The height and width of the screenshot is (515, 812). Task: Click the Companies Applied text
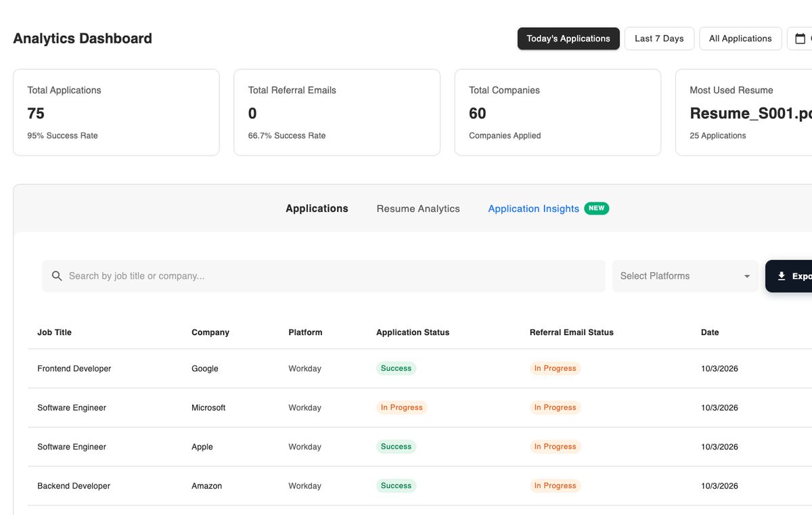tap(505, 135)
